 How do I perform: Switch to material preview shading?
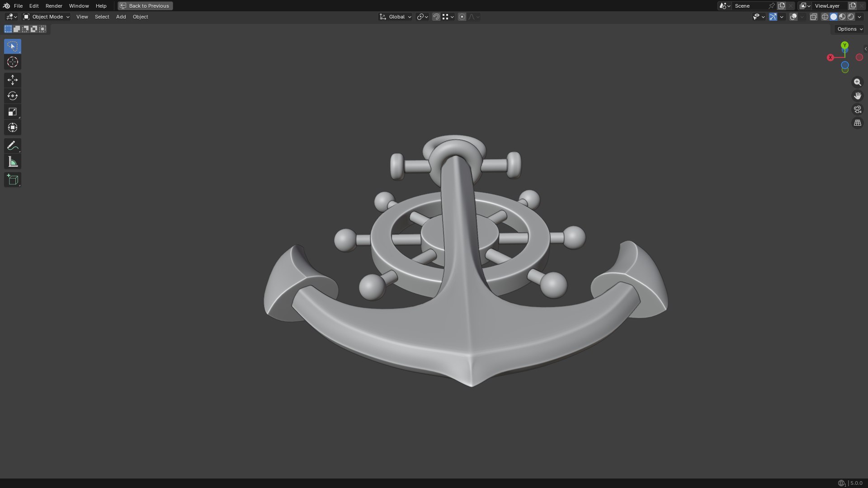(842, 17)
